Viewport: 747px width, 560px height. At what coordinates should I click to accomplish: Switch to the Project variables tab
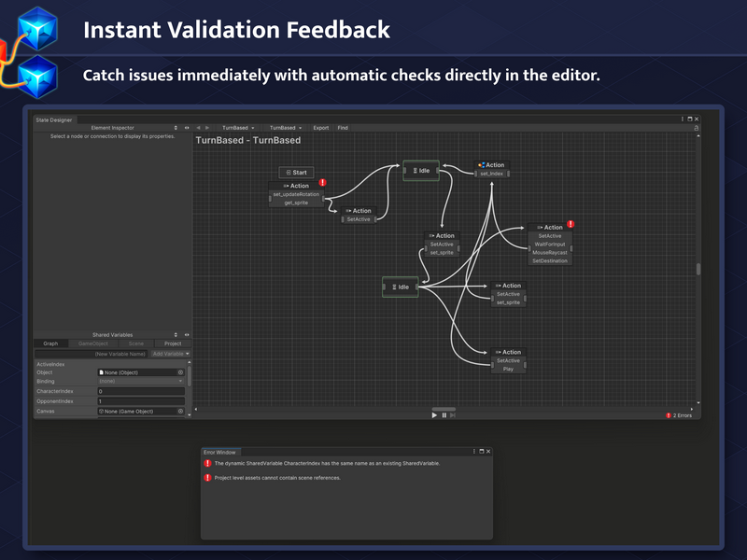pyautogui.click(x=173, y=343)
